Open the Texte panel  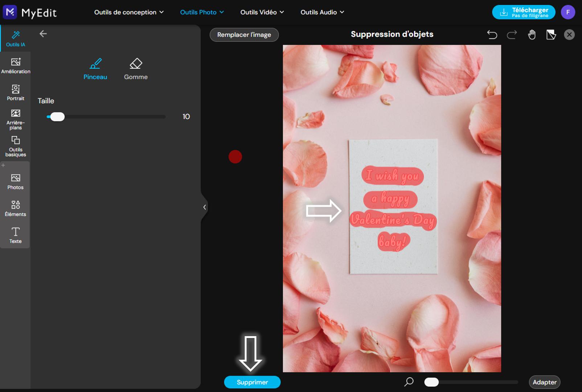click(x=15, y=235)
